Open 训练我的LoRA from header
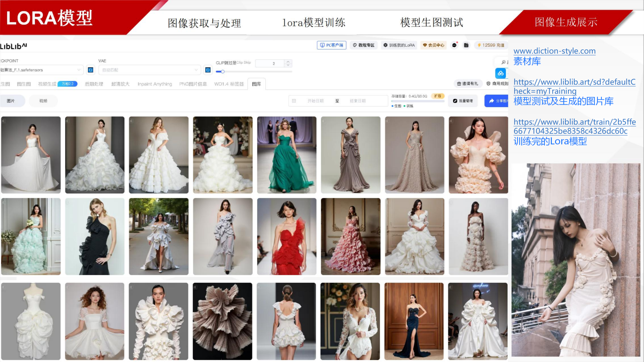The image size is (644, 362). (399, 45)
